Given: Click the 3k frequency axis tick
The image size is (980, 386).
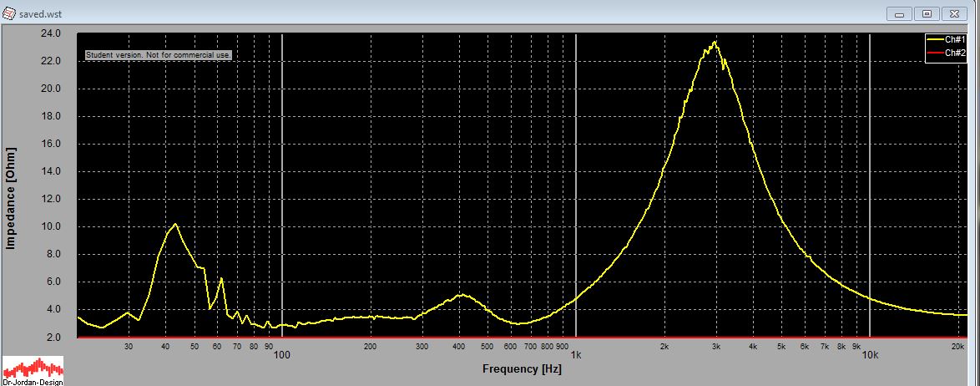Looking at the screenshot, I should pyautogui.click(x=716, y=346).
